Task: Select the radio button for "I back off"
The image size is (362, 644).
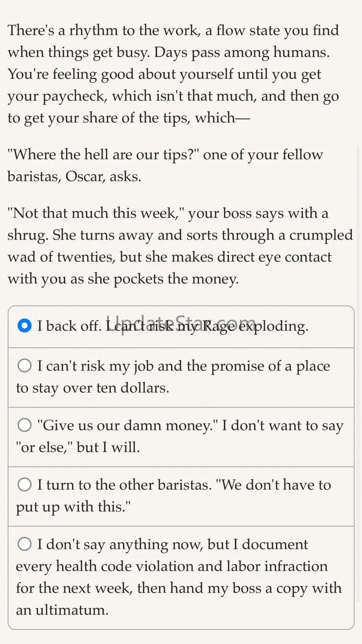Action: (x=24, y=326)
